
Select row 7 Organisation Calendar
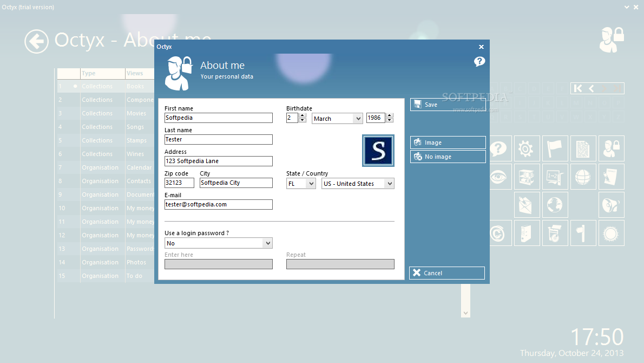[x=106, y=168]
